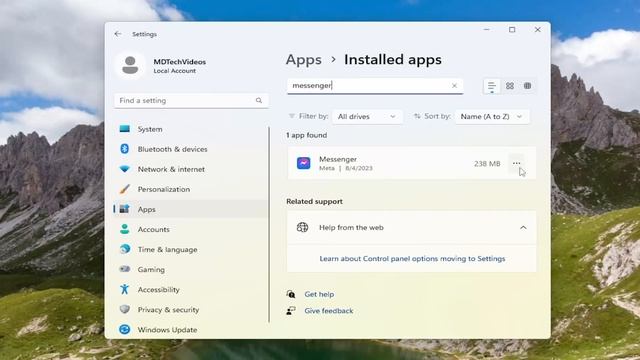Collapse the Help from the web section
The width and height of the screenshot is (640, 360).
(x=523, y=227)
